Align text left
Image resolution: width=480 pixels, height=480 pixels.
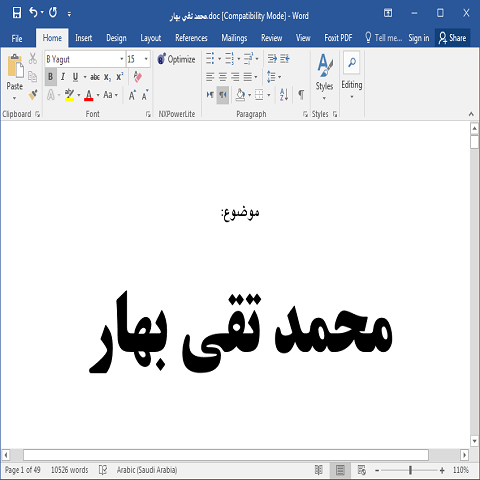point(210,77)
